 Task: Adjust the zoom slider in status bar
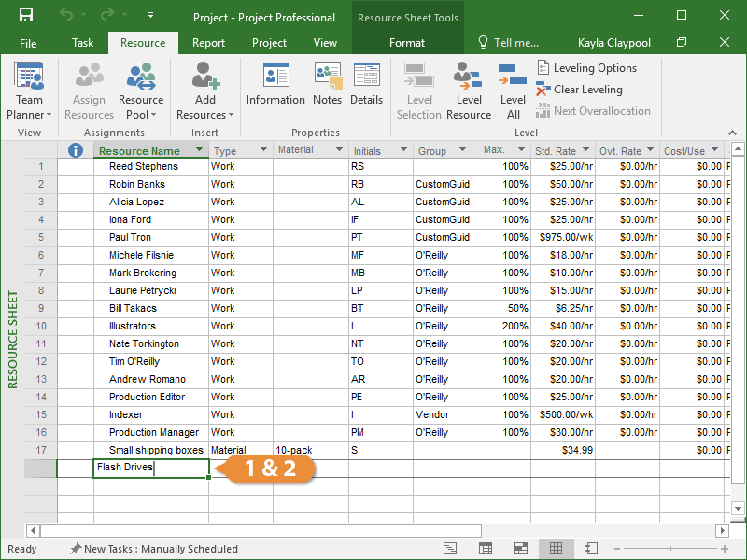[669, 549]
